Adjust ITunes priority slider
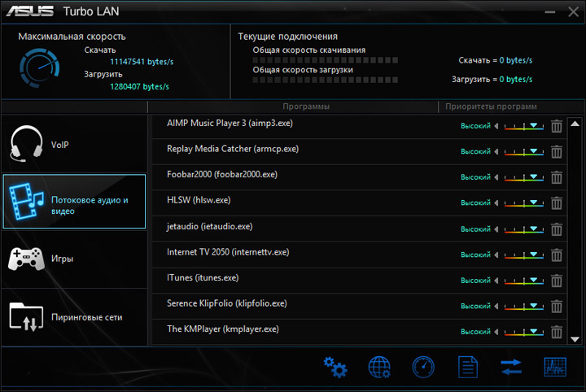This screenshot has width=586, height=392. [524, 281]
